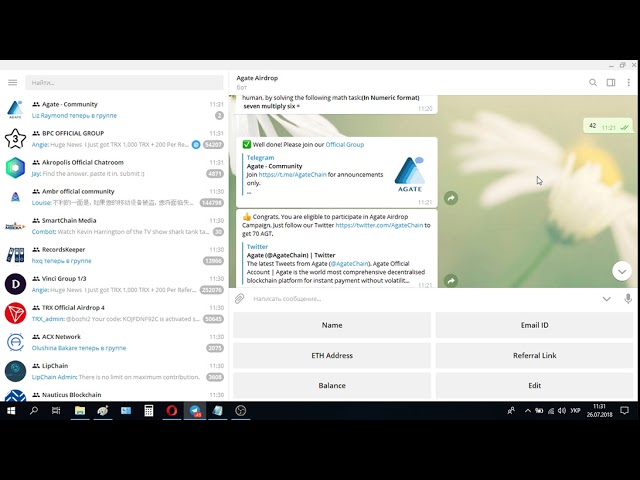Forward the Agate Community message
Viewport: 640px width, 480px height.
(451, 198)
